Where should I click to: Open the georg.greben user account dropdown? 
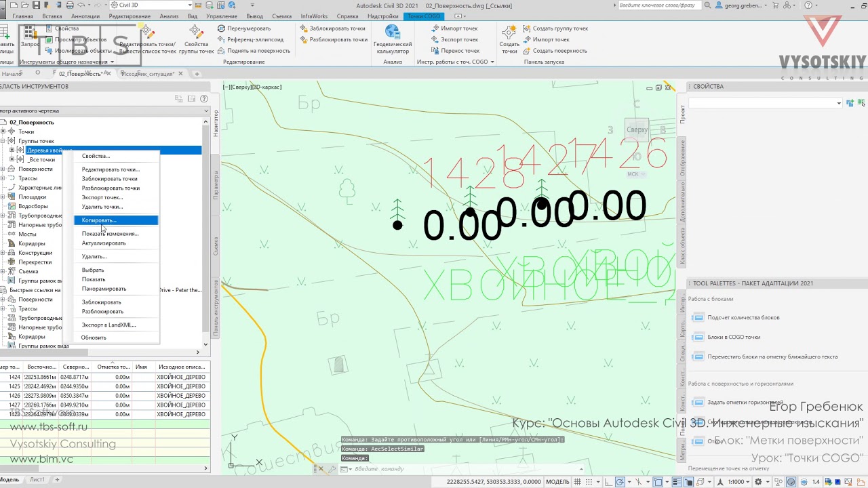click(743, 5)
